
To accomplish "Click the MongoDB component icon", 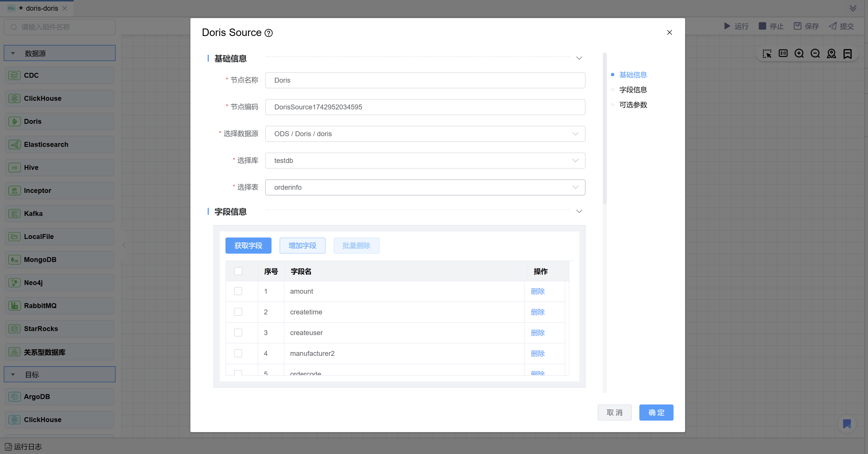I will [x=14, y=260].
